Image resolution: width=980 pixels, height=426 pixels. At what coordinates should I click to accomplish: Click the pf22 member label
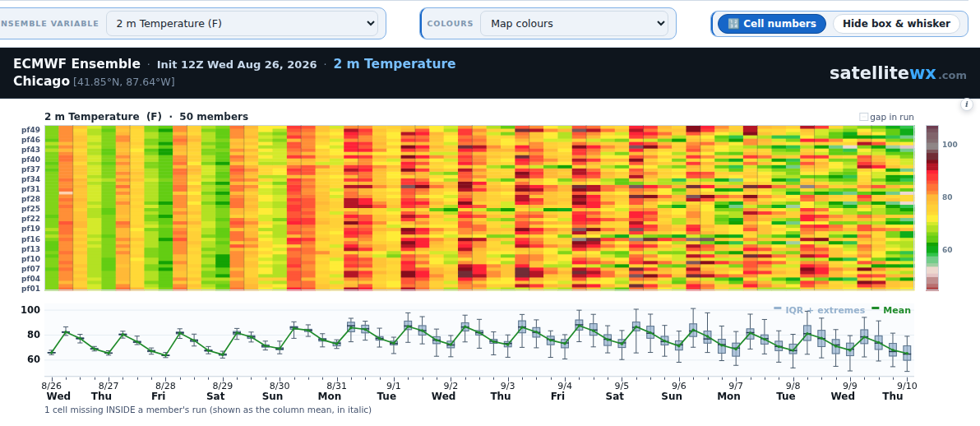pos(32,219)
